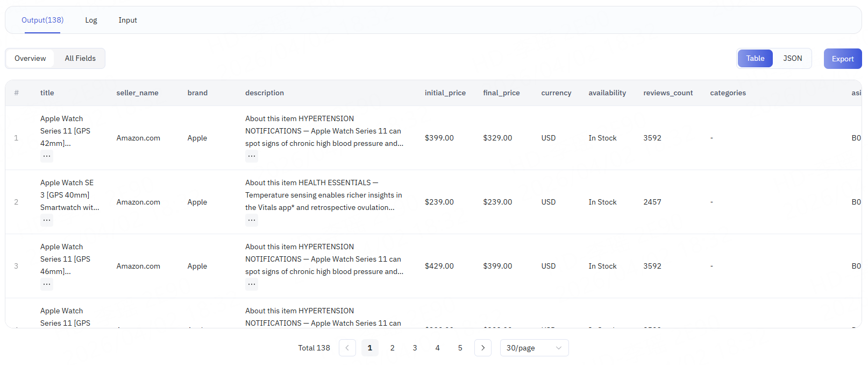Click HEALTH ESSENTIALS description text
Viewport: 868px width, 365px height.
point(324,195)
